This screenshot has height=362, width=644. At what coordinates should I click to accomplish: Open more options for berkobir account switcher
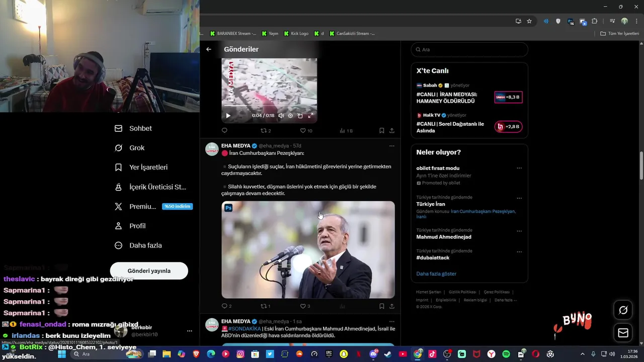(189, 331)
